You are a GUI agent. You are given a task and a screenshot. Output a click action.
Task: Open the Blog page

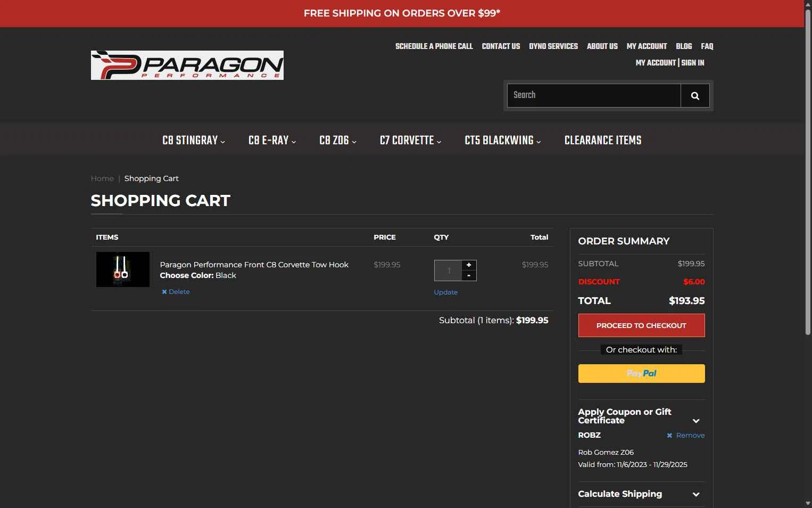pos(684,46)
